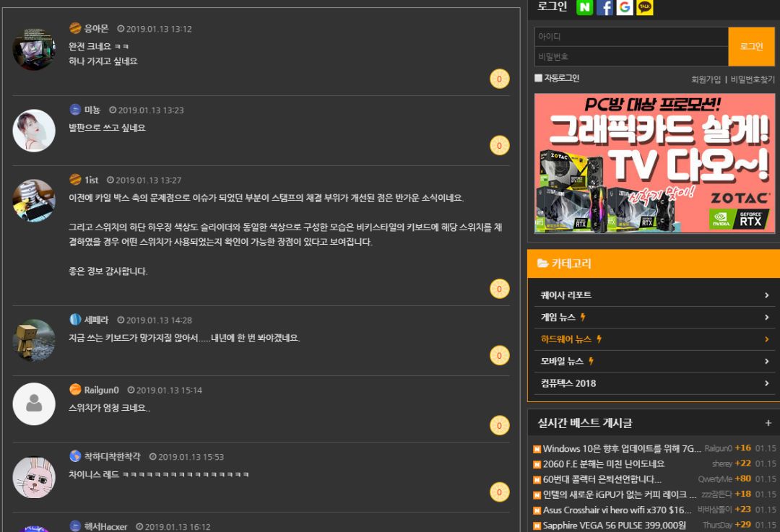This screenshot has width=780, height=532.
Task: Click the Facebook login icon
Action: 604,7
